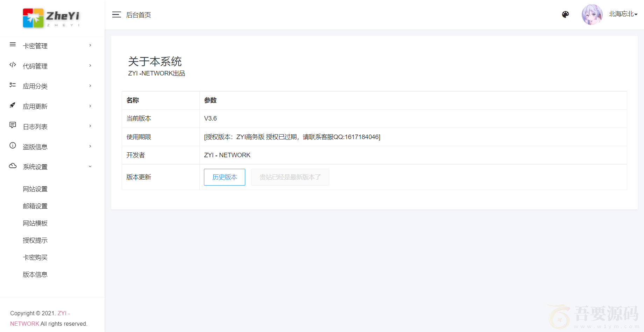Image resolution: width=644 pixels, height=332 pixels.
Task: Click the V3.6 version value
Action: (x=210, y=118)
